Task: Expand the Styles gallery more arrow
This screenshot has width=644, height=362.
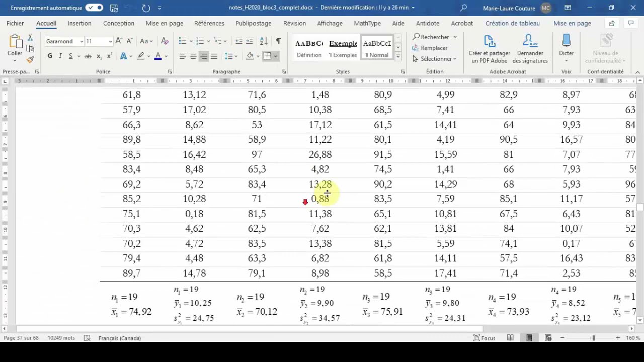Action: (398, 56)
